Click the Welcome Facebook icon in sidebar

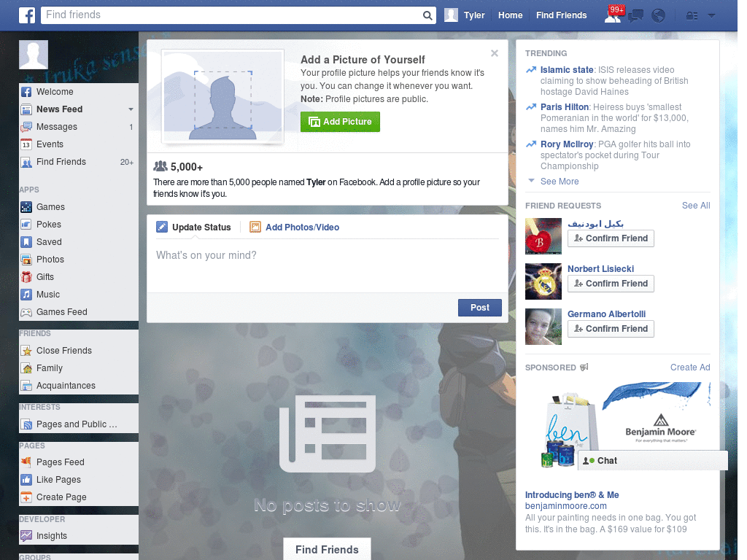pos(26,92)
